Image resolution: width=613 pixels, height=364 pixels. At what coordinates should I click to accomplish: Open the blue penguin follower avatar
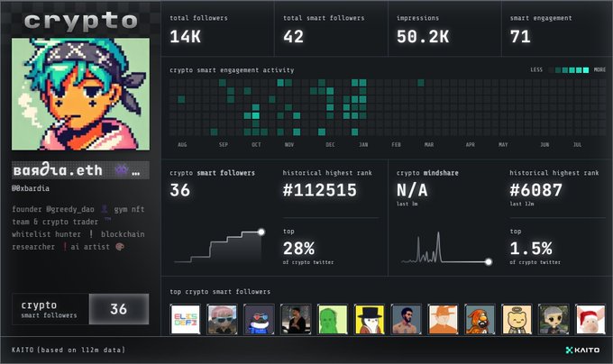pyautogui.click(x=259, y=319)
